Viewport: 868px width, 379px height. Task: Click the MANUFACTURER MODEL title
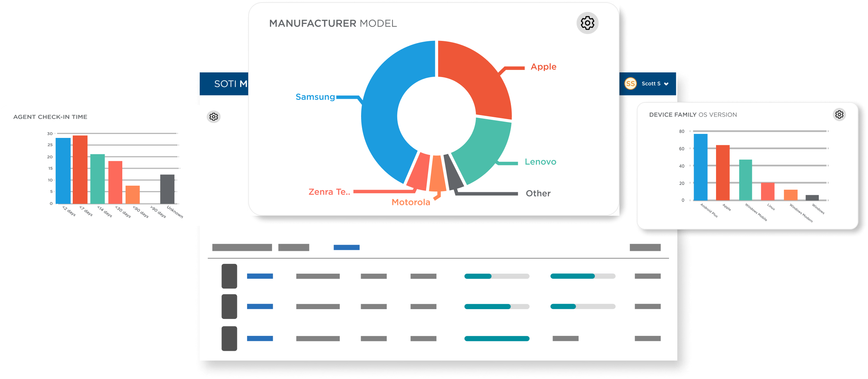(333, 24)
